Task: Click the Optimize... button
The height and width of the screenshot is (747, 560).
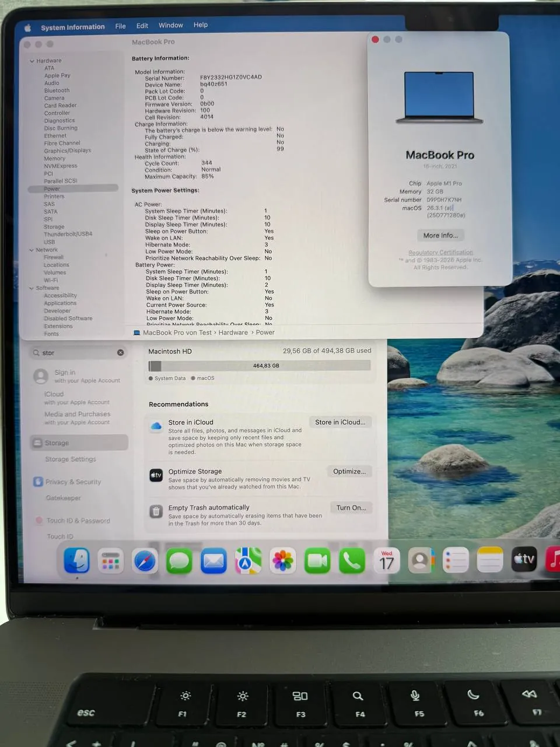Action: (349, 471)
